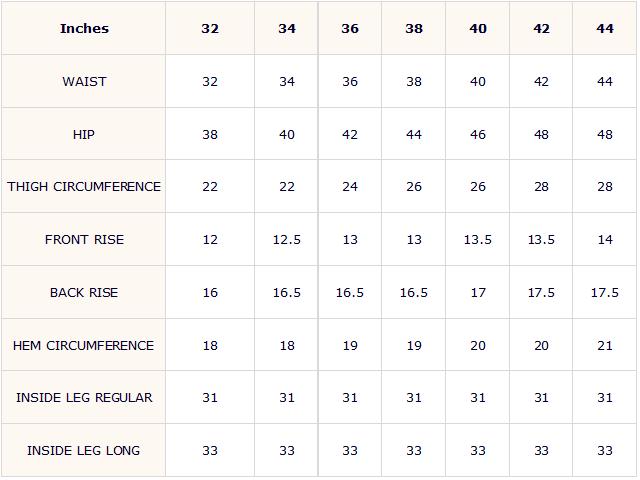The image size is (640, 480).
Task: Select the size 36 column header
Action: point(350,29)
